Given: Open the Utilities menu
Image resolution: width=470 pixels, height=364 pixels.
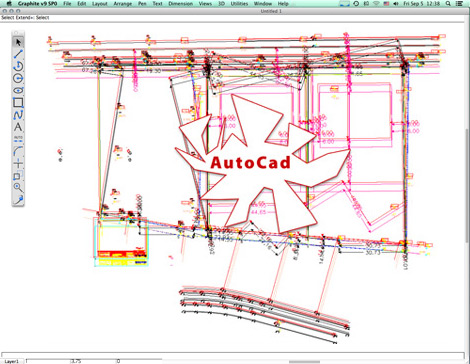Looking at the screenshot, I should click(x=239, y=4).
